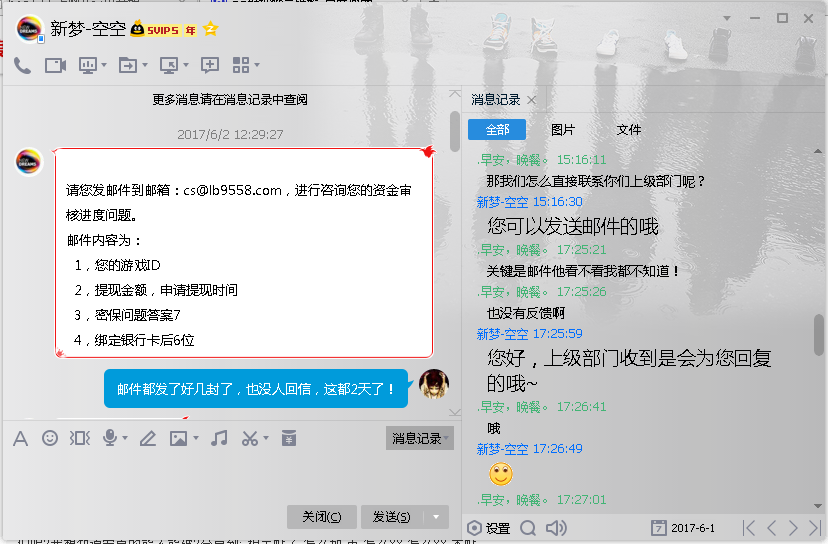This screenshot has width=828, height=544.
Task: Click the chat scroll up arrow
Action: click(x=455, y=93)
